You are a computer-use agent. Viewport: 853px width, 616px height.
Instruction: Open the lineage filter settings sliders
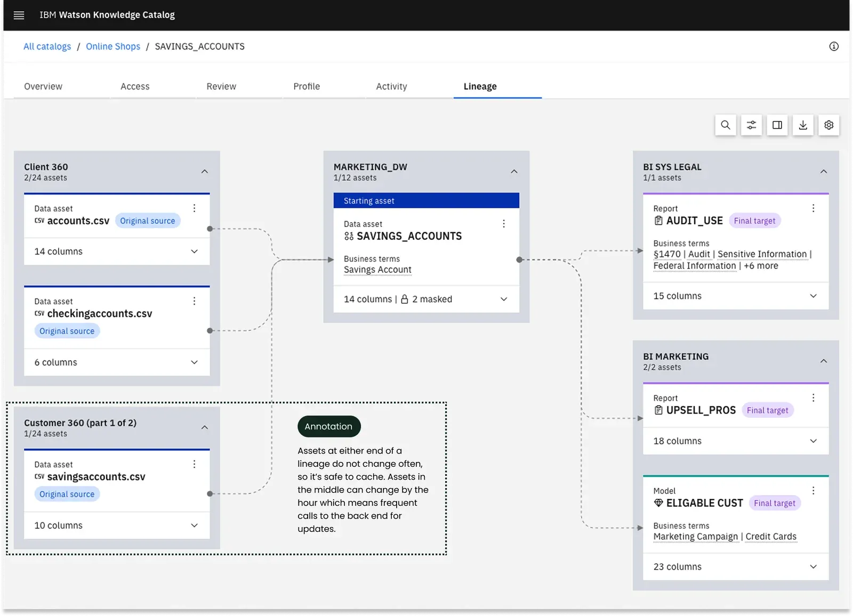751,125
